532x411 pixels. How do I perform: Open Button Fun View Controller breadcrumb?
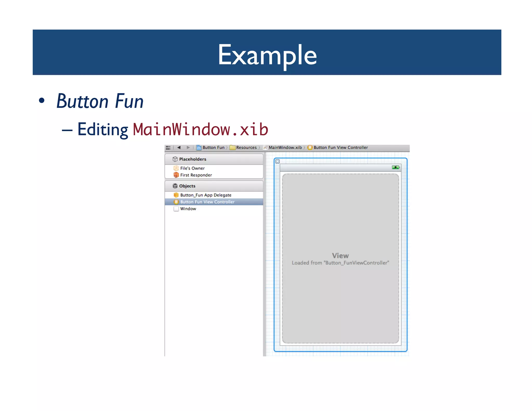pos(341,148)
